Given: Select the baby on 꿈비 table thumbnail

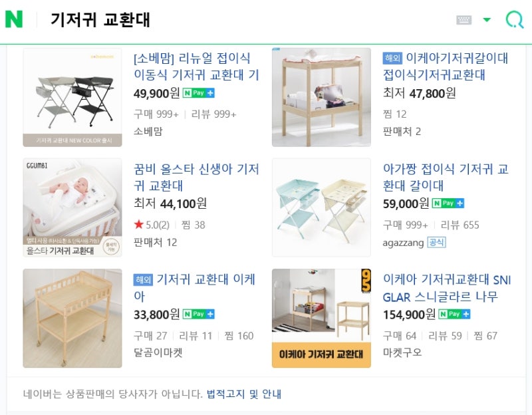Looking at the screenshot, I should pos(72,207).
